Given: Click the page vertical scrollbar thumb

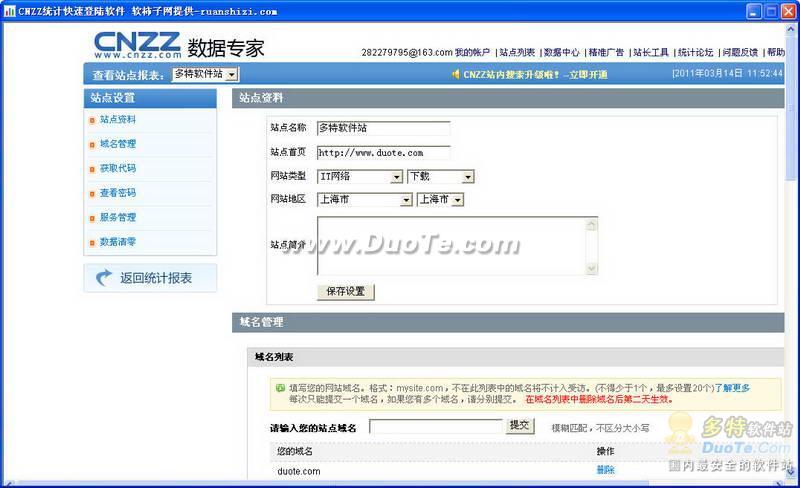Looking at the screenshot, I should click(x=791, y=107).
